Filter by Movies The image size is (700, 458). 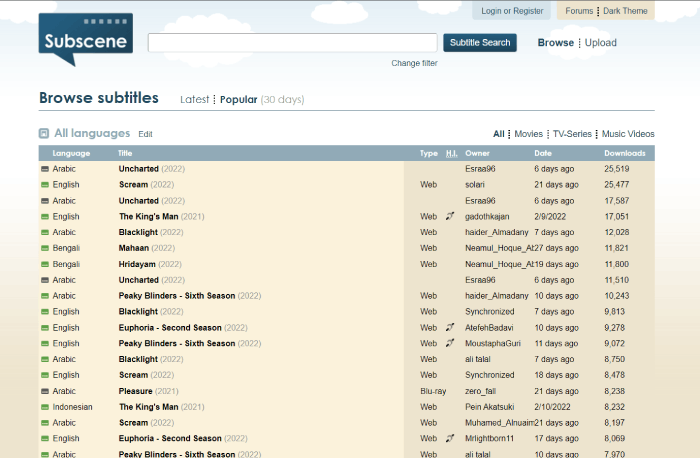point(529,134)
